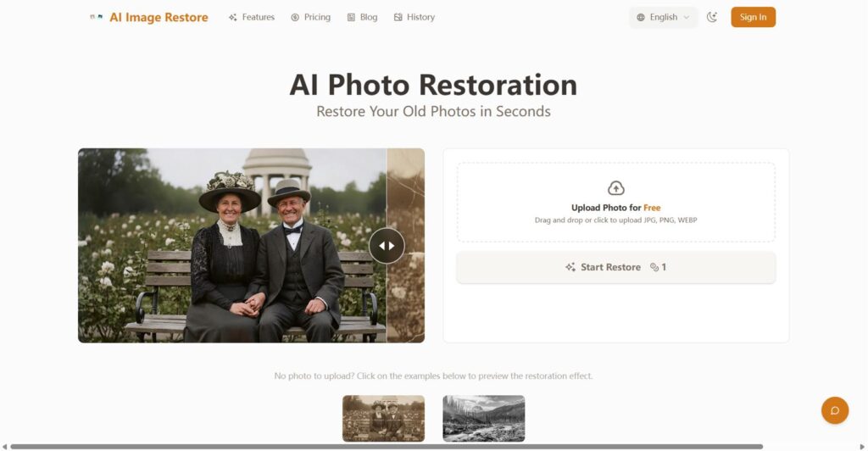868x451 pixels.
Task: Select the black-and-white landscape example thumbnail
Action: click(483, 418)
